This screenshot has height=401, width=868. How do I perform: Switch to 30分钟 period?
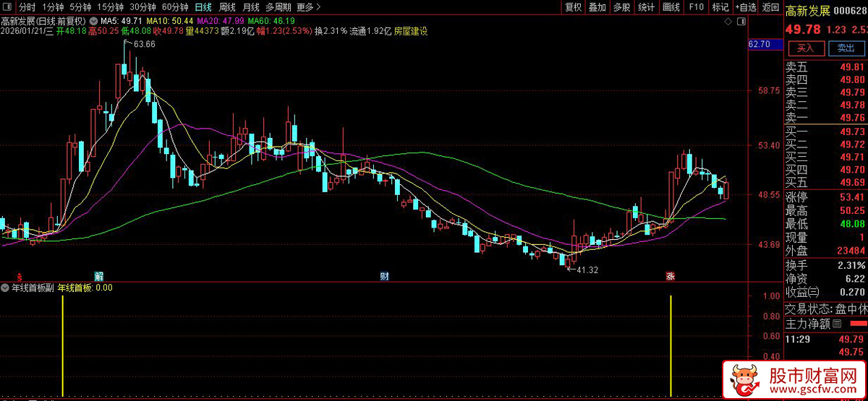(143, 7)
